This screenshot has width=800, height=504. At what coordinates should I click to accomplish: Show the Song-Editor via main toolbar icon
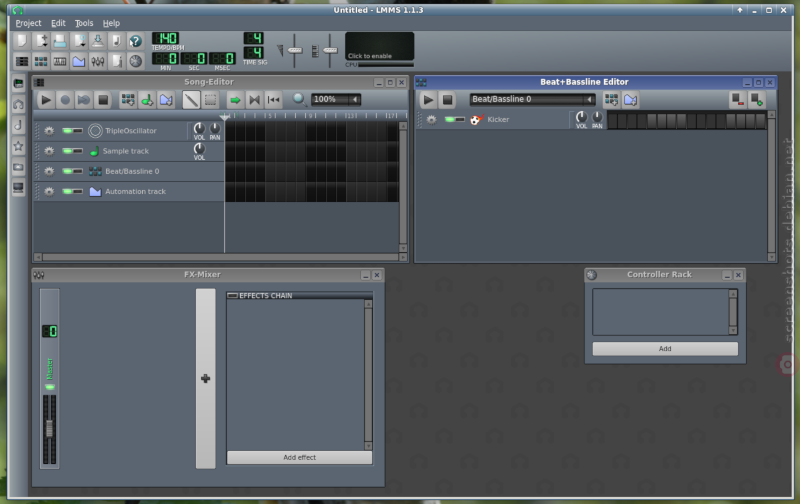point(22,61)
